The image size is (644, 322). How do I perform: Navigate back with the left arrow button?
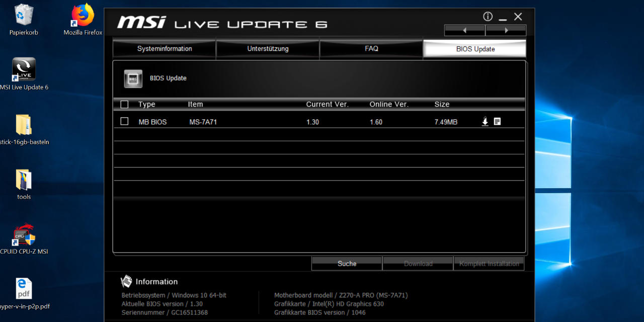pyautogui.click(x=465, y=30)
